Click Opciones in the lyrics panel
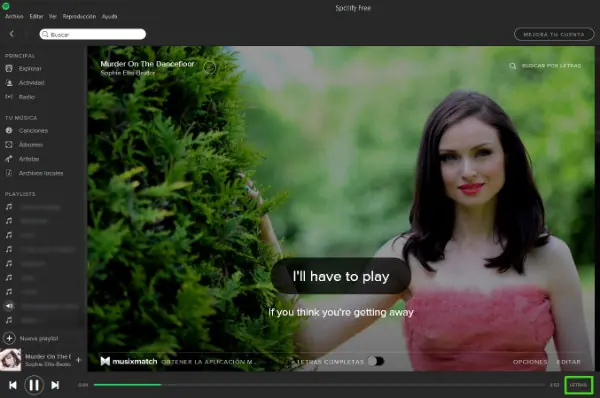The image size is (600, 398). [x=530, y=362]
